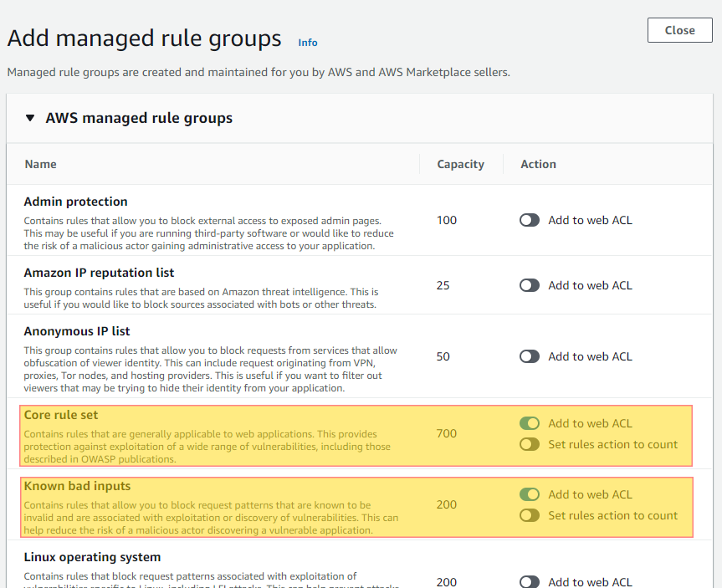Click the AWS managed rule groups heading text
The width and height of the screenshot is (722, 588).
pos(139,118)
